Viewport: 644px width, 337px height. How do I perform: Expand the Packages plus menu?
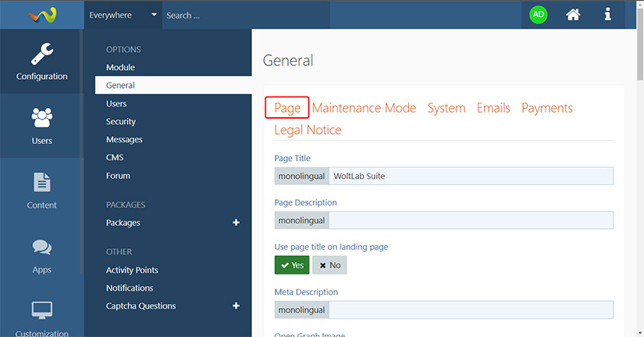(236, 223)
